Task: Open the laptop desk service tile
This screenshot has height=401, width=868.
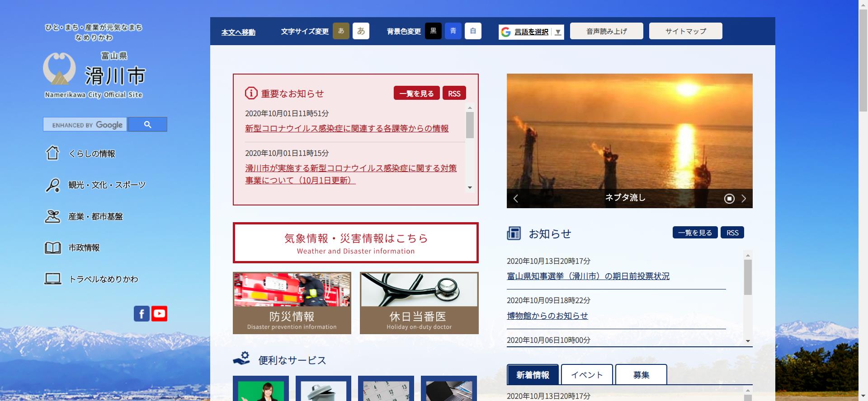Action: pyautogui.click(x=449, y=388)
